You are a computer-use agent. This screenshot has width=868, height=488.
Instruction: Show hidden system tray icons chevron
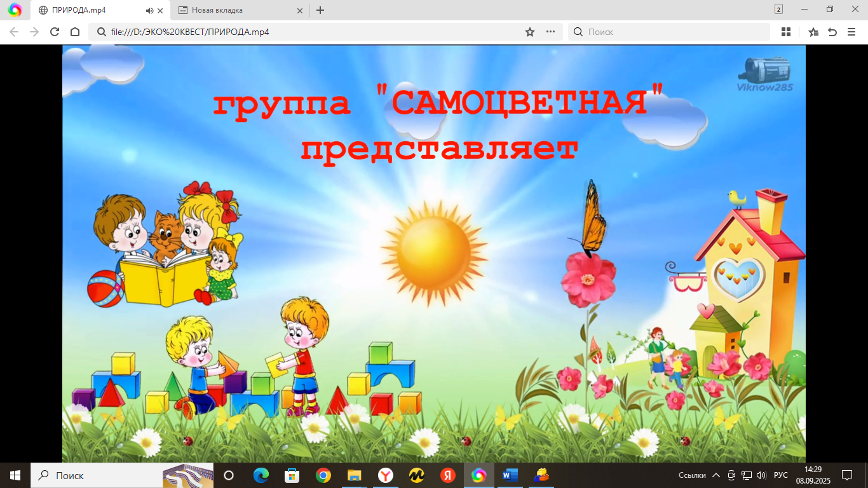(x=716, y=475)
